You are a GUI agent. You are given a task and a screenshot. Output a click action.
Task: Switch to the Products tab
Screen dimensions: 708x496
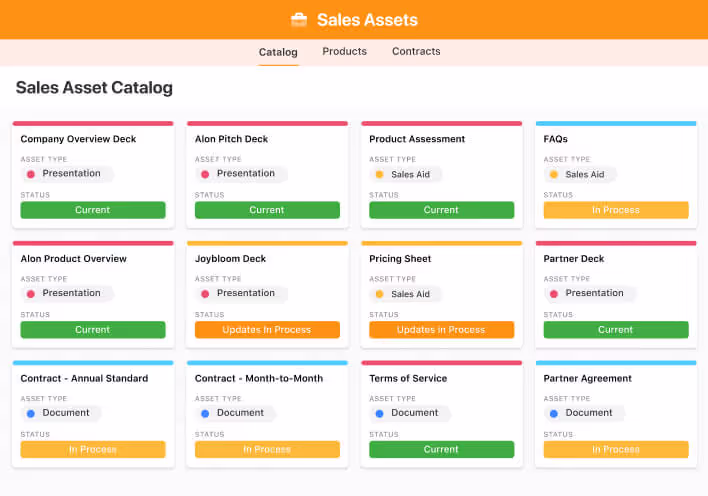click(x=344, y=51)
